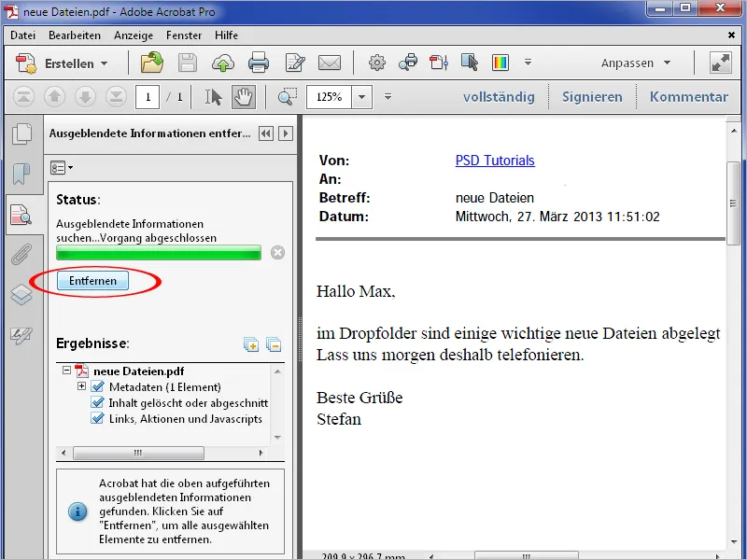Click the document vertical scrollbar thumb
Image resolution: width=747 pixels, height=560 pixels.
(x=733, y=203)
